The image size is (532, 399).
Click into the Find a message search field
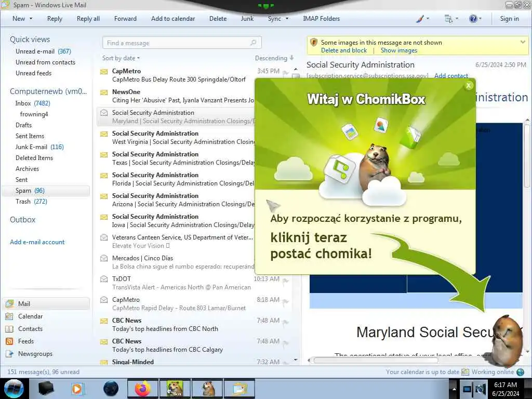pyautogui.click(x=182, y=43)
